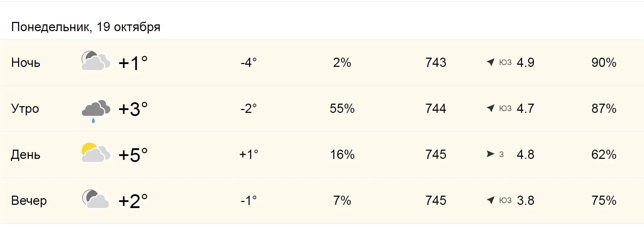Click the 90% night humidity value
The width and height of the screenshot is (644, 225).
[604, 63]
